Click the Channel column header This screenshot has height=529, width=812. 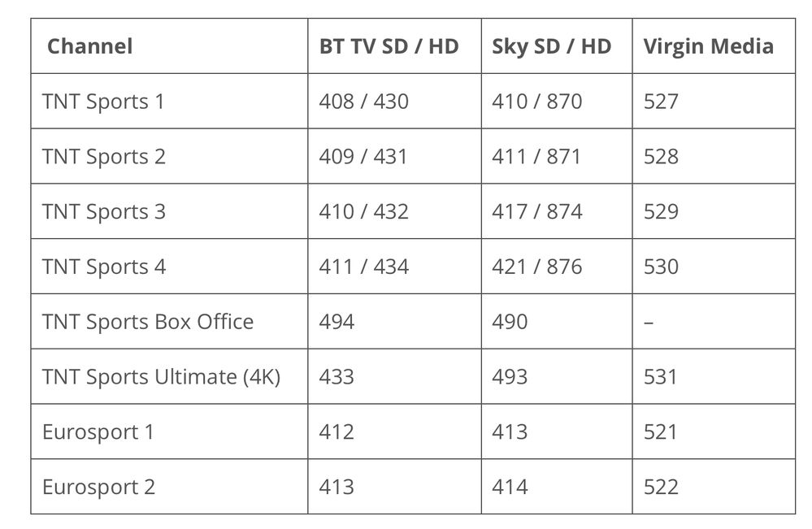(x=89, y=46)
